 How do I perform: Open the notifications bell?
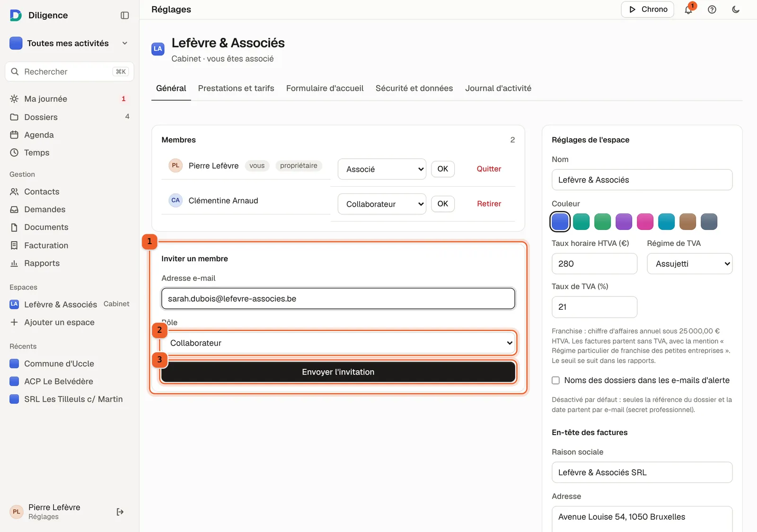click(x=688, y=9)
